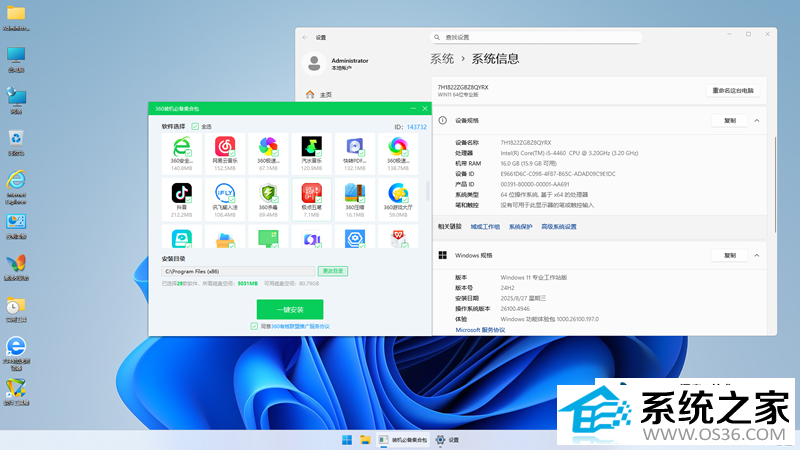Click the 一键安装 install button

(x=290, y=309)
